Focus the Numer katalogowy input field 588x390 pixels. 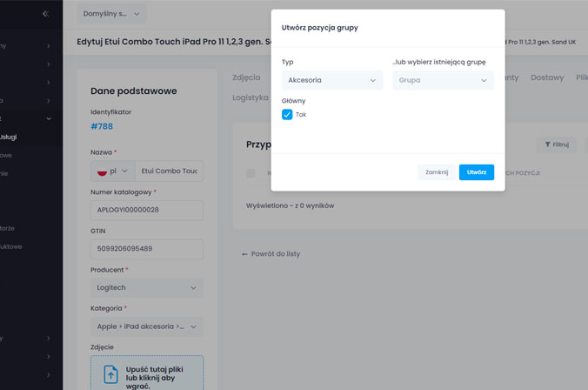point(146,210)
